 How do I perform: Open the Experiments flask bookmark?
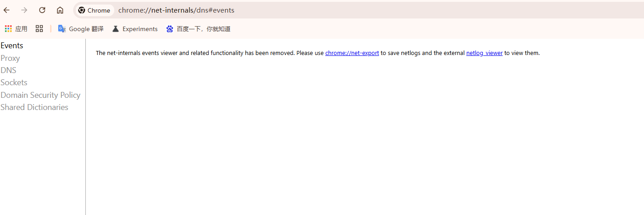135,29
